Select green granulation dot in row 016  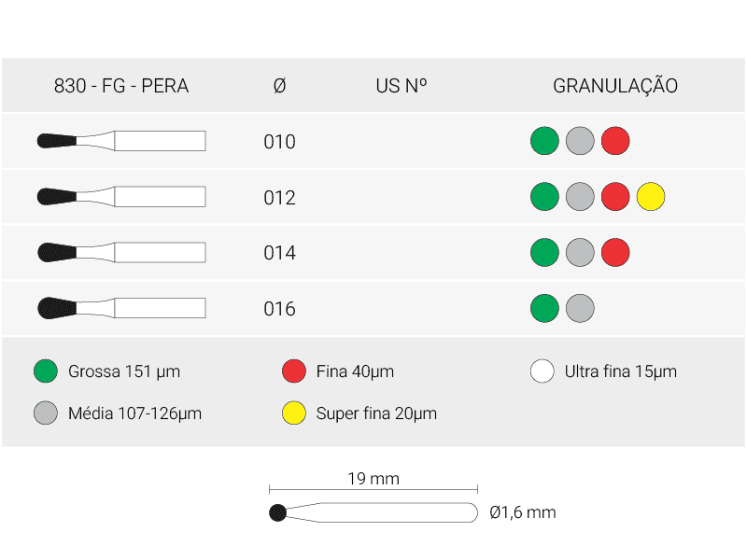tap(544, 308)
